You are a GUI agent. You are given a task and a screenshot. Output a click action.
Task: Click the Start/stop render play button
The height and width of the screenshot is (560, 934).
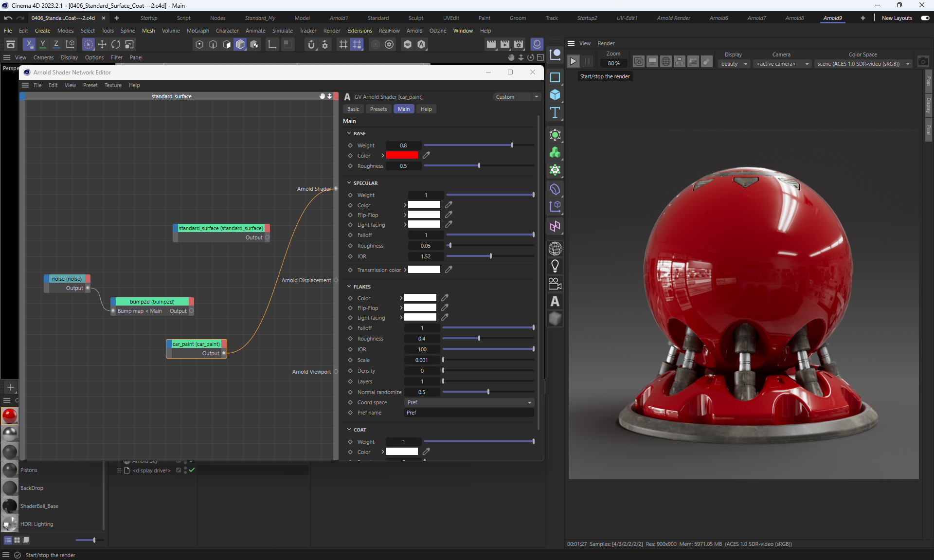(573, 61)
